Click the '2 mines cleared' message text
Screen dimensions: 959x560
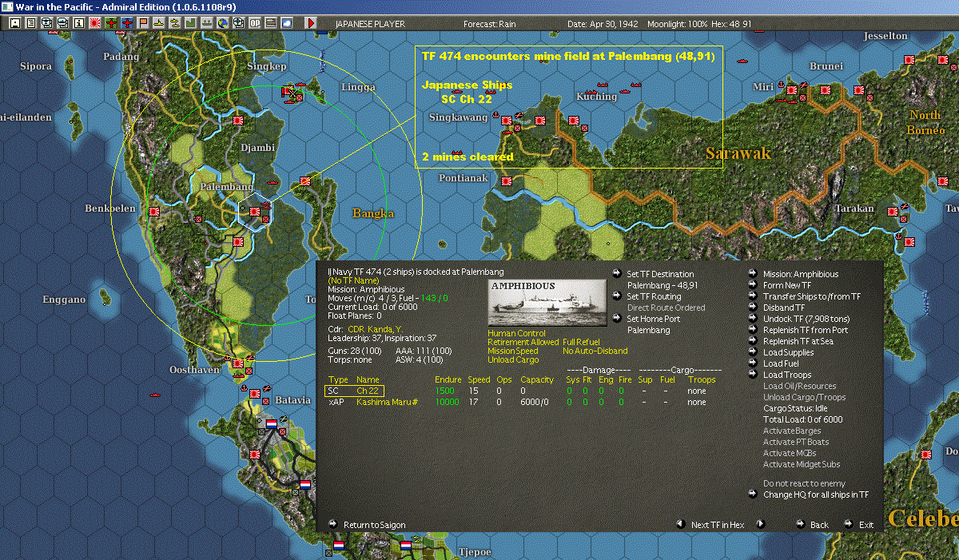pos(468,157)
